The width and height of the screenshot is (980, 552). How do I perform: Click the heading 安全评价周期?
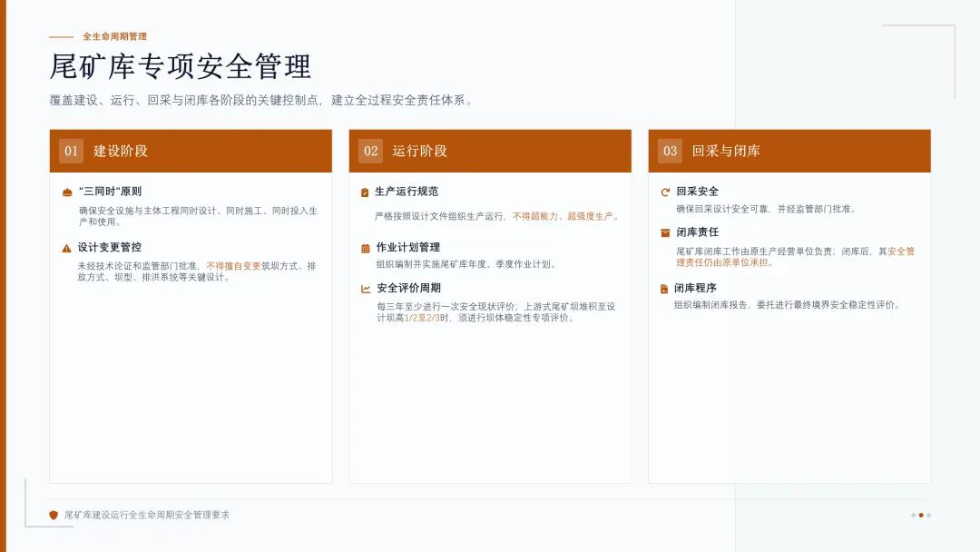pyautogui.click(x=408, y=288)
